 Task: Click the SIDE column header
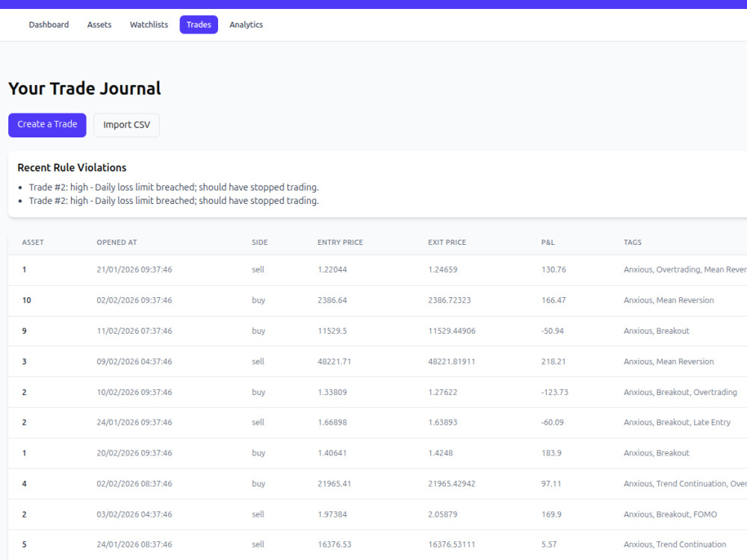tap(260, 243)
